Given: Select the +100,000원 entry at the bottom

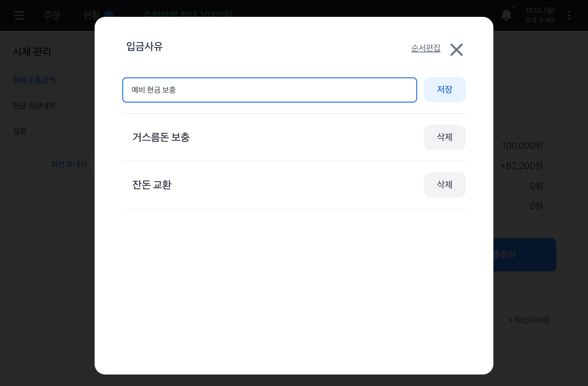Looking at the screenshot, I should coord(529,320).
